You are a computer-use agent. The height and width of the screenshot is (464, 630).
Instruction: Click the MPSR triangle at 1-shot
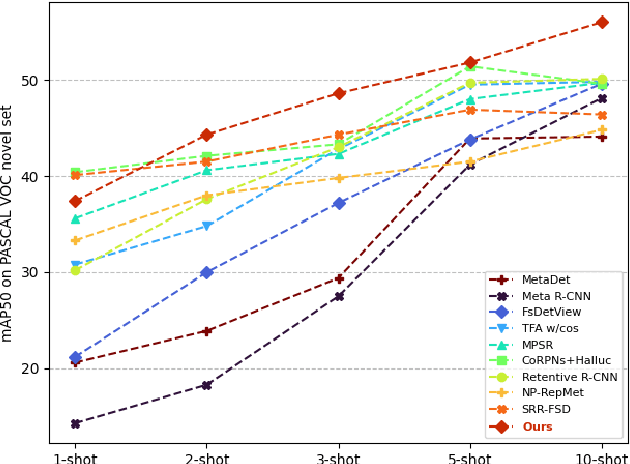coord(76,219)
